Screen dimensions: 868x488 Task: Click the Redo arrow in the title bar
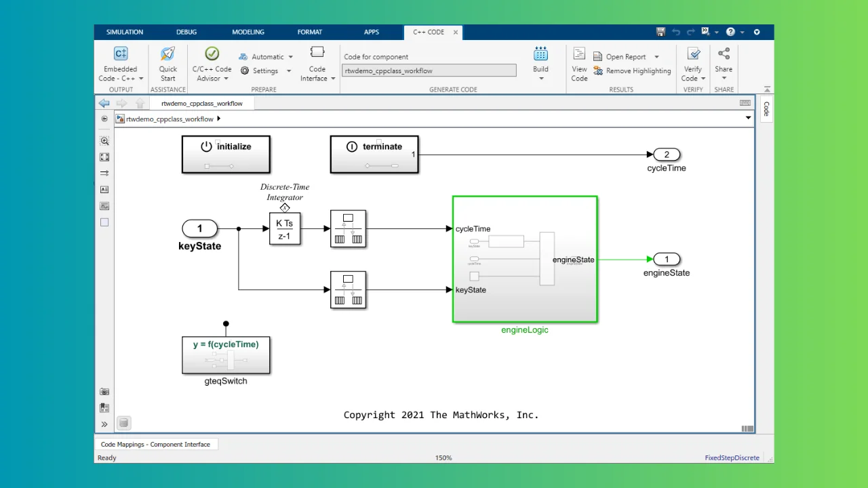click(691, 32)
